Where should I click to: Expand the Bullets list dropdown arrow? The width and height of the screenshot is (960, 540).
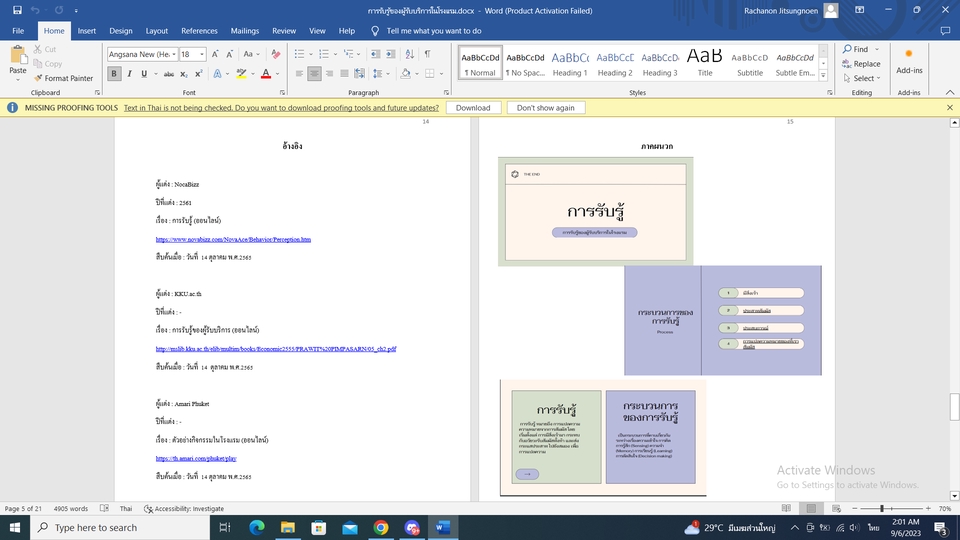point(311,54)
